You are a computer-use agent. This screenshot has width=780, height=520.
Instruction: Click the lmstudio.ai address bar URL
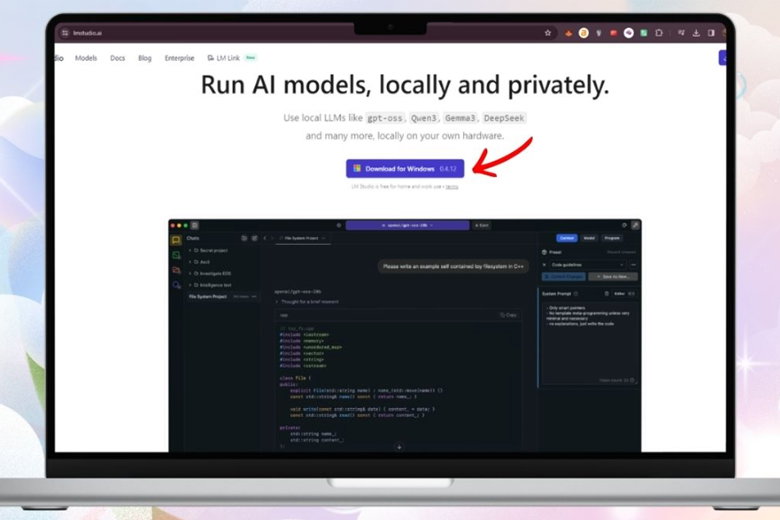coord(87,33)
